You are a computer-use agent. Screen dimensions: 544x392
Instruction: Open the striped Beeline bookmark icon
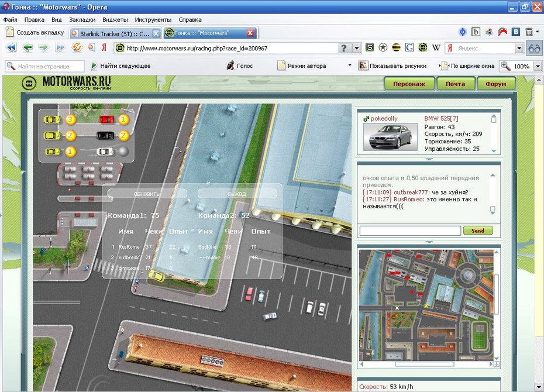pyautogui.click(x=396, y=47)
